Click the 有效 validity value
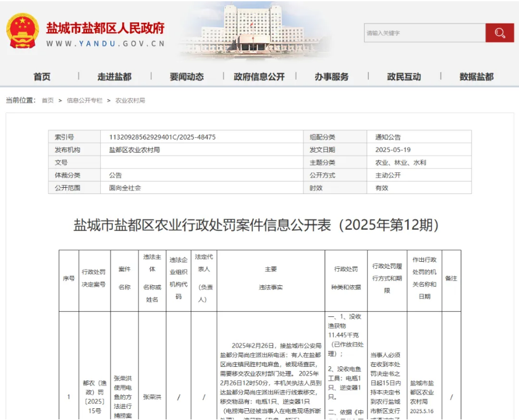 pyautogui.click(x=382, y=188)
